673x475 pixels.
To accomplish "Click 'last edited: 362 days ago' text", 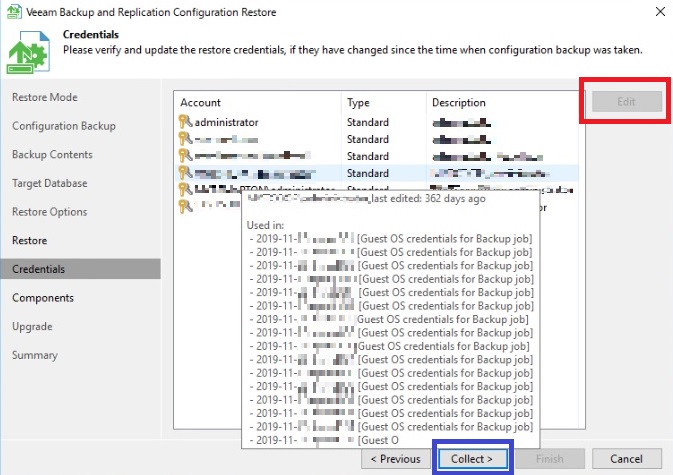I will pyautogui.click(x=428, y=198).
